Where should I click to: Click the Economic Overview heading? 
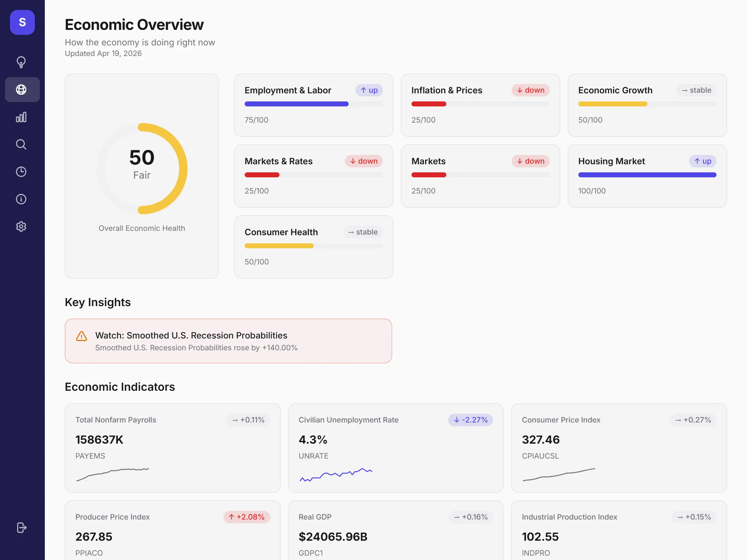(134, 25)
